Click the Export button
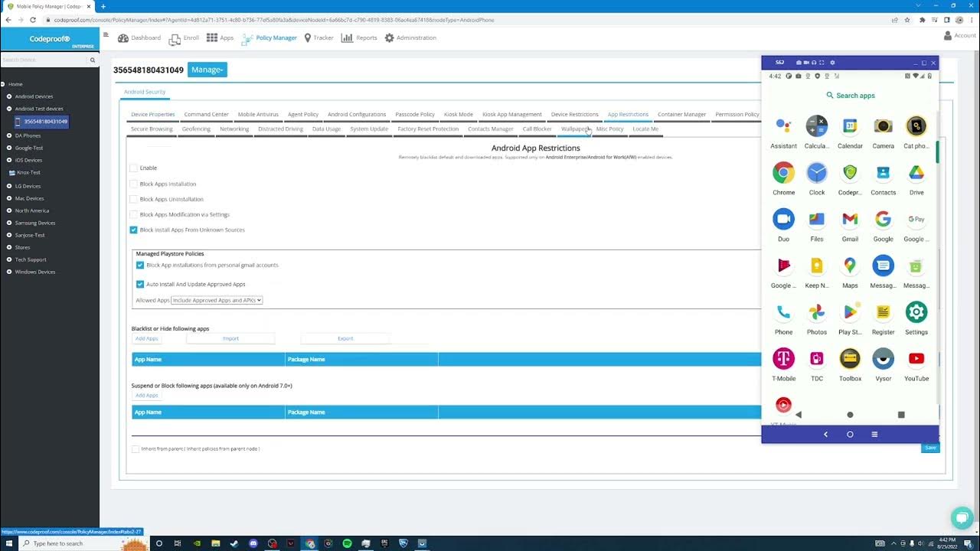 345,338
